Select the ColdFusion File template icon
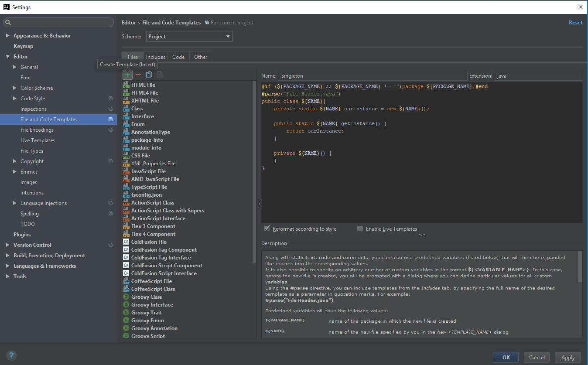 tap(126, 242)
